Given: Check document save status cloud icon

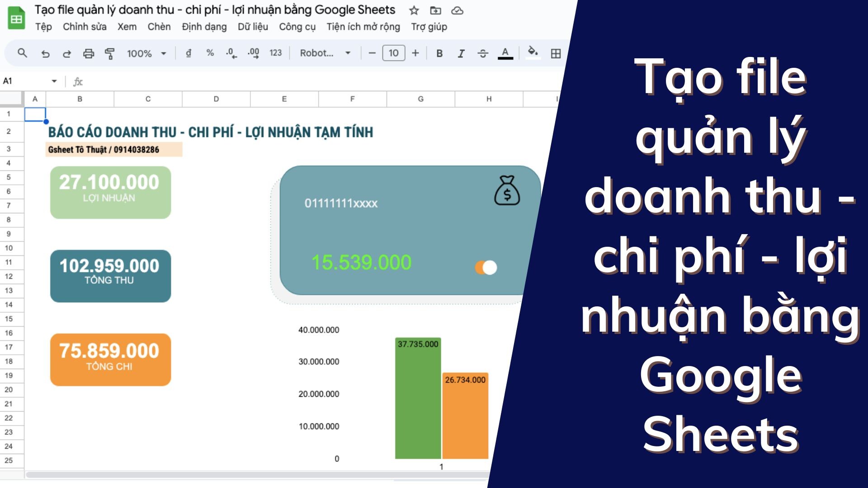Looking at the screenshot, I should coord(458,10).
